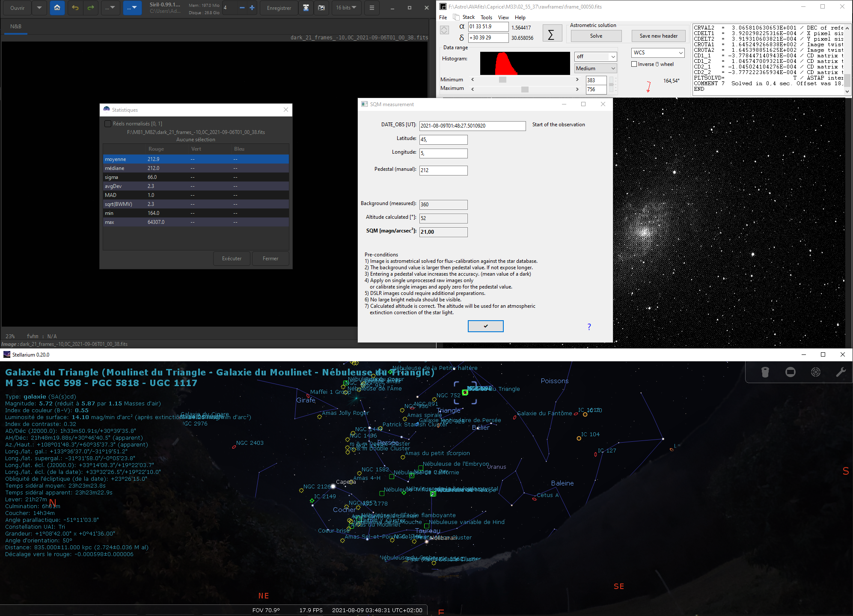Open the WCS dropdown in ASTAP

point(658,53)
